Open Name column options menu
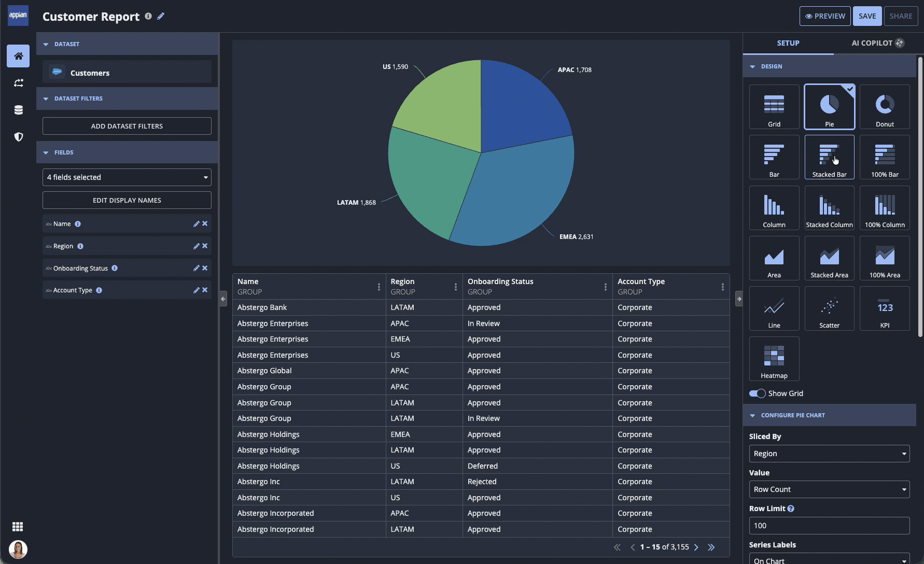 379,287
